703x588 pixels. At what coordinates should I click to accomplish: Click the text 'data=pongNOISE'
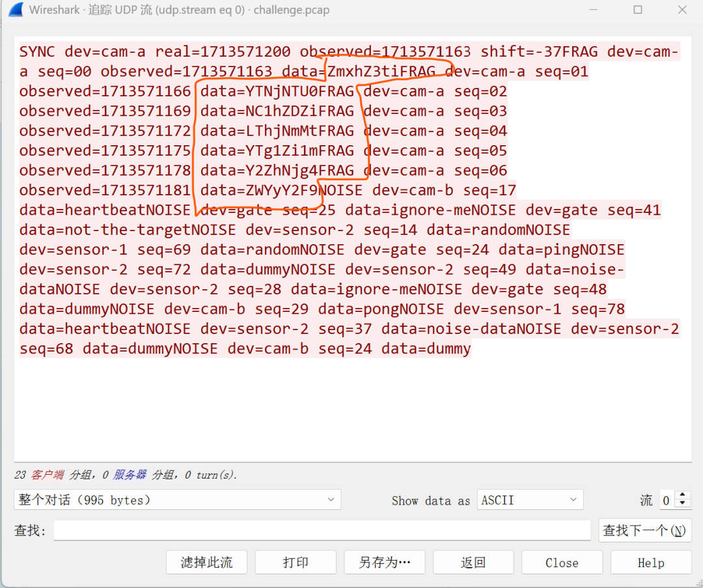coord(381,309)
